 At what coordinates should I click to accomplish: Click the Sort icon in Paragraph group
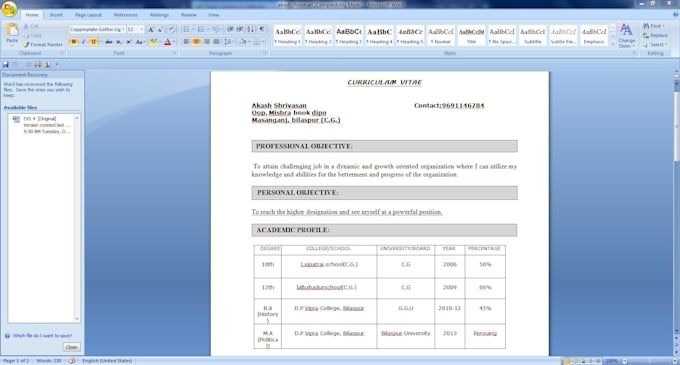(251, 29)
